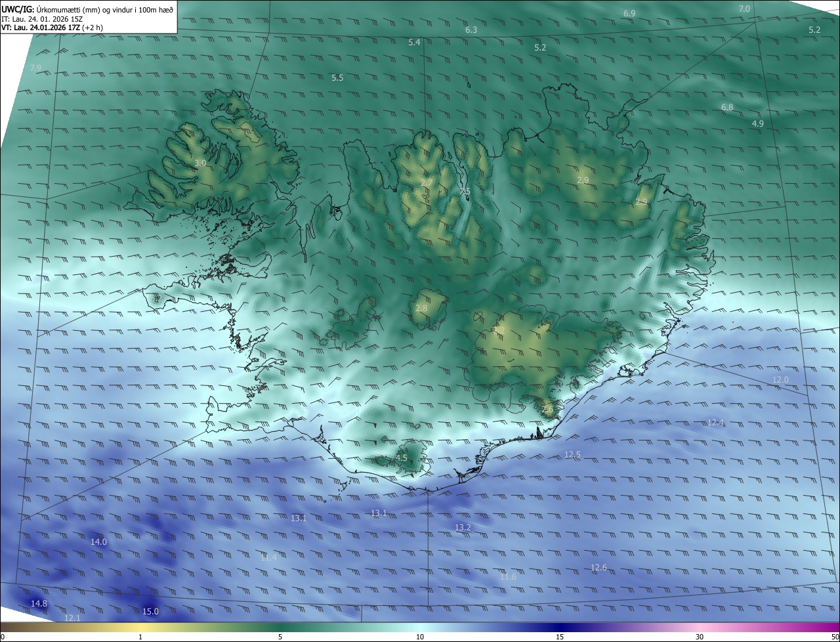Select the 13.2 value label
Viewport: 840px width, 642px height.
(463, 527)
